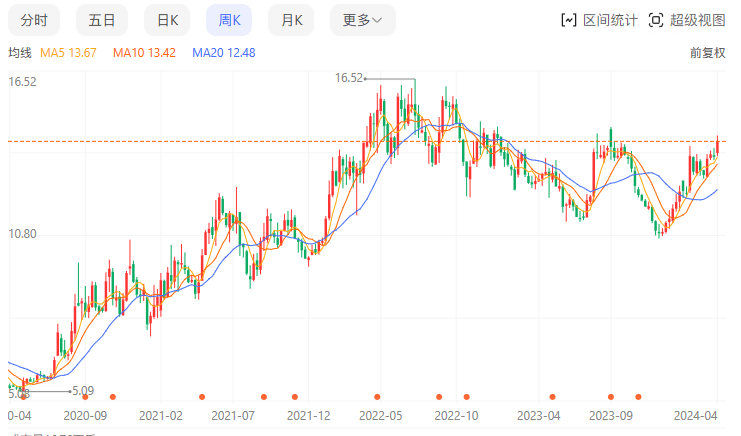Switch to the 月K monthly tab

click(x=291, y=20)
